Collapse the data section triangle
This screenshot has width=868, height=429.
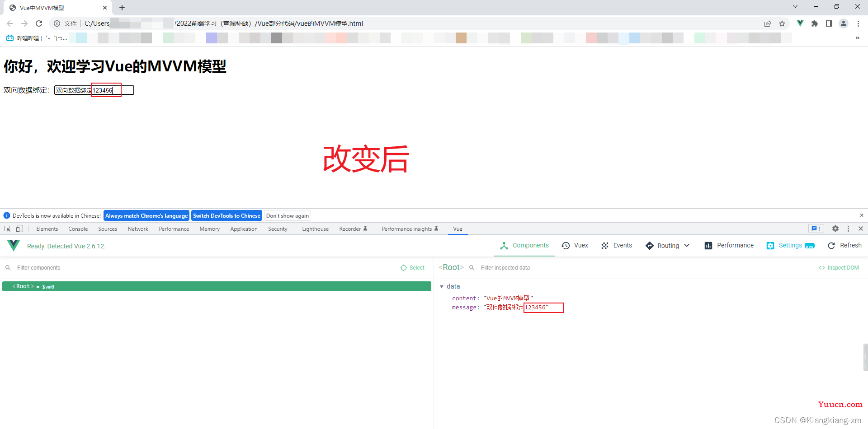click(x=442, y=287)
